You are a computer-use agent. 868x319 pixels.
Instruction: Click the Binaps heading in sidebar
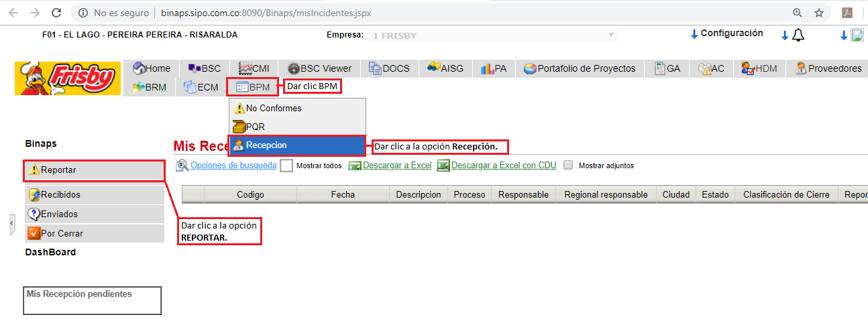(41, 143)
